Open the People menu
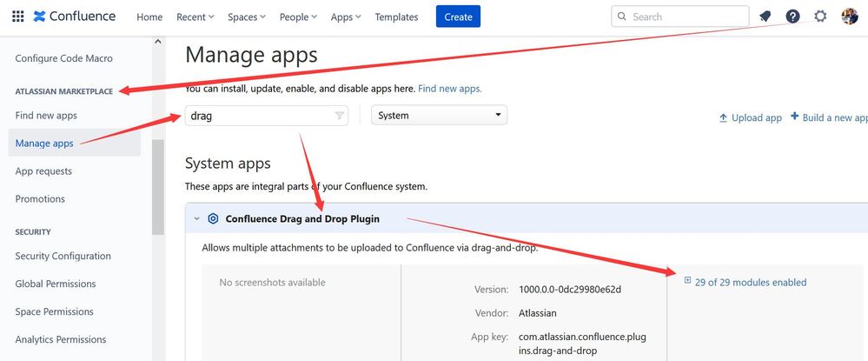 [298, 17]
